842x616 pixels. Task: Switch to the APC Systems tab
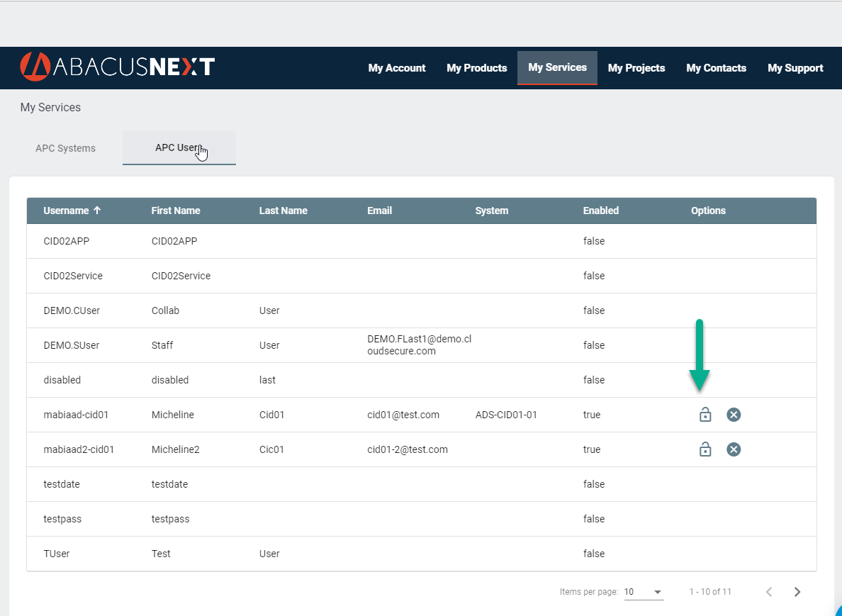pos(65,148)
